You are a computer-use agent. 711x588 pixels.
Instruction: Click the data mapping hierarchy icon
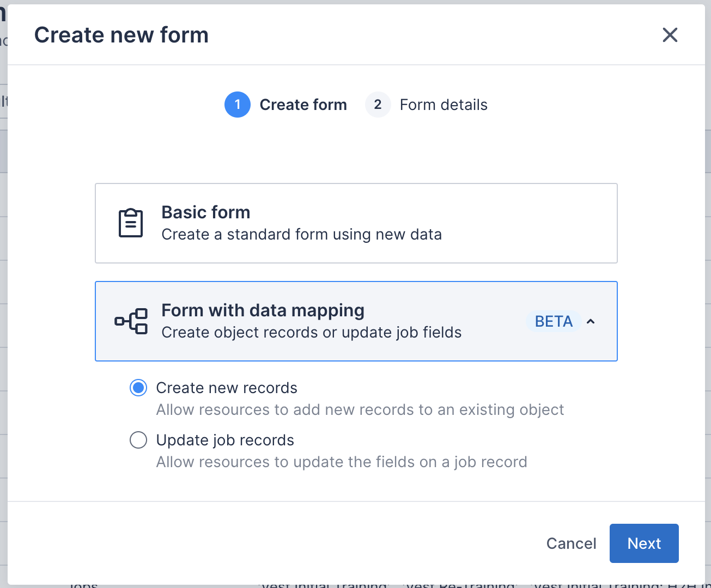(x=131, y=321)
